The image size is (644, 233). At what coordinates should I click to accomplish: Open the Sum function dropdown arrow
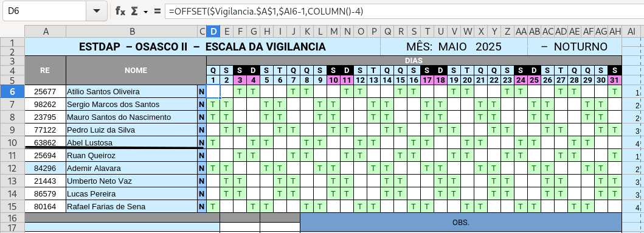145,12
